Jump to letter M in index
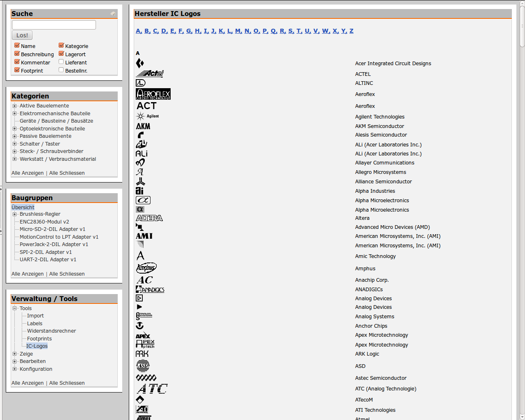525x420 pixels. pyautogui.click(x=238, y=31)
